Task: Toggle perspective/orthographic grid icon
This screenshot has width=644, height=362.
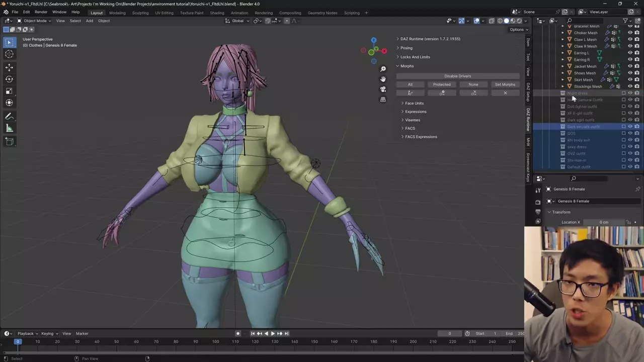Action: pyautogui.click(x=383, y=100)
